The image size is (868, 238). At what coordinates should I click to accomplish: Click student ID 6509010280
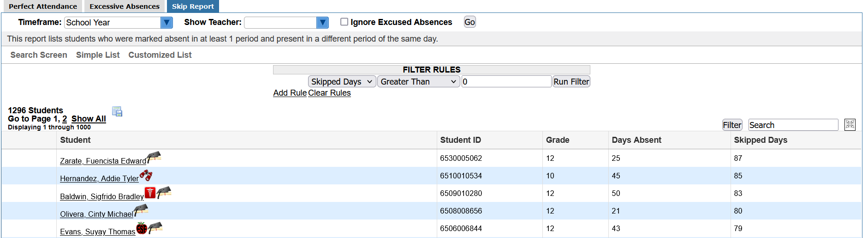click(461, 193)
